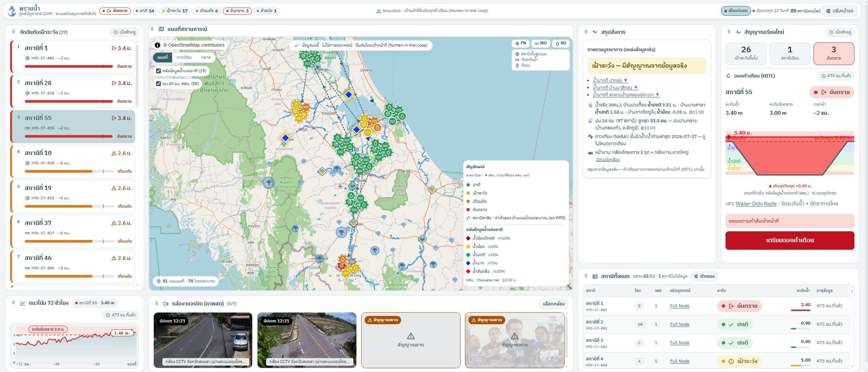
Task: Select สถานีที่ 1 card in watch ranking
Action: pyautogui.click(x=73, y=56)
